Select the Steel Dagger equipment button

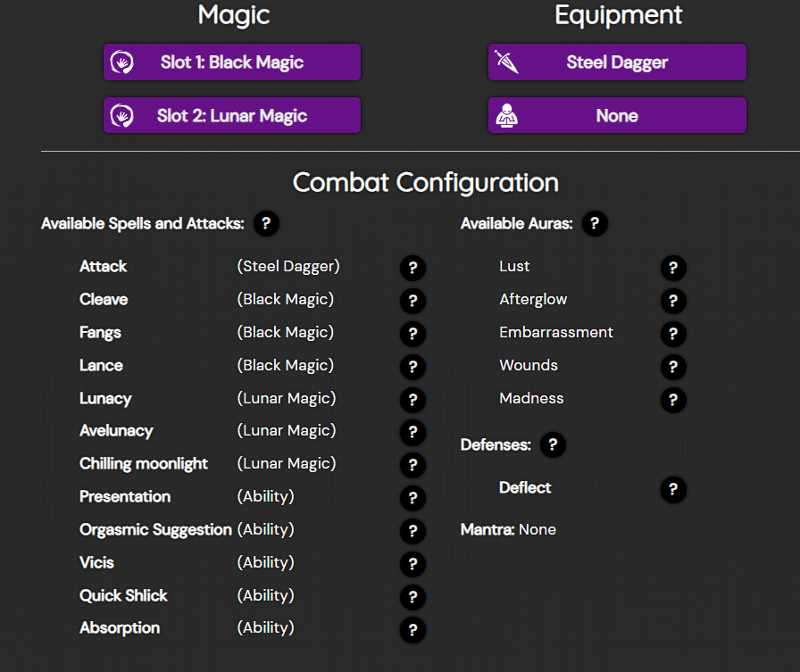coord(617,62)
